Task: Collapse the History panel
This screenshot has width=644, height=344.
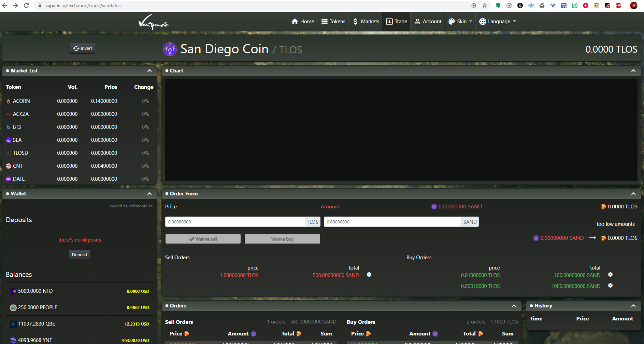Action: pos(633,306)
